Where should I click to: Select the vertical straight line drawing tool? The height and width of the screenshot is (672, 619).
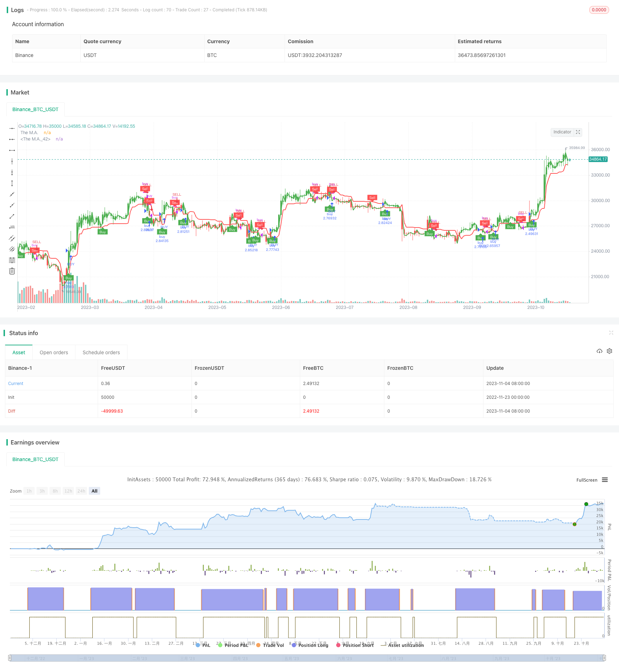click(x=12, y=161)
